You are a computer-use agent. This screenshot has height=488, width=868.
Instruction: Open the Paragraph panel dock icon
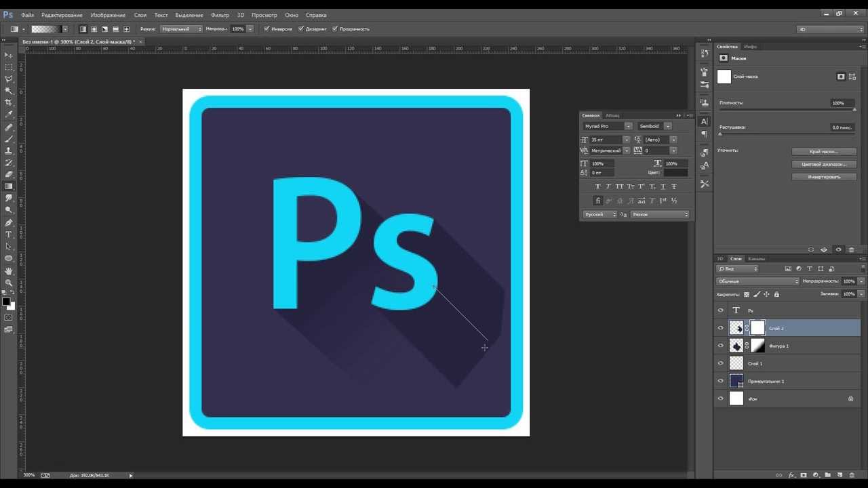click(x=705, y=134)
